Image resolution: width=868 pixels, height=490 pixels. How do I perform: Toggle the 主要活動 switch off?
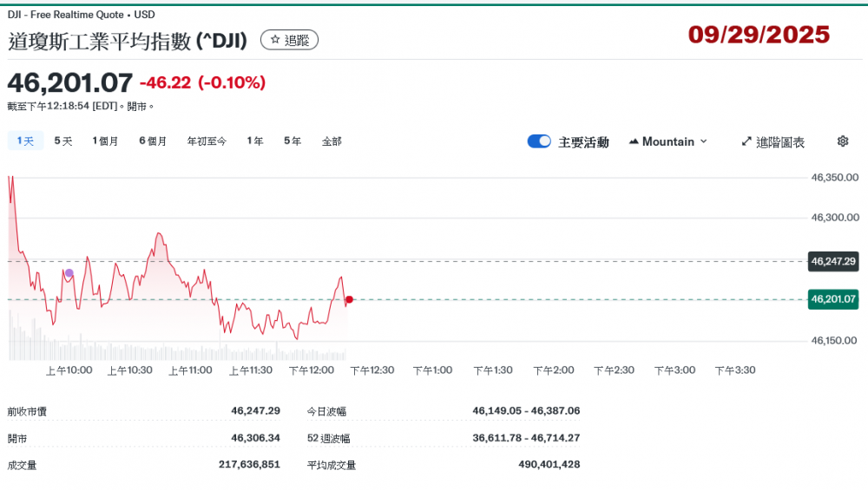(539, 141)
